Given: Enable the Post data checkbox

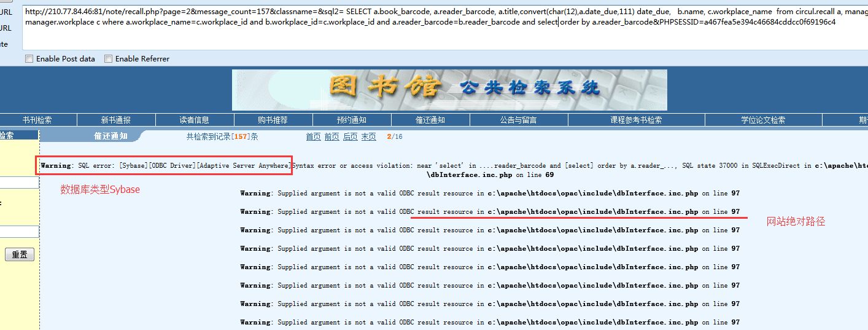Looking at the screenshot, I should point(29,59).
